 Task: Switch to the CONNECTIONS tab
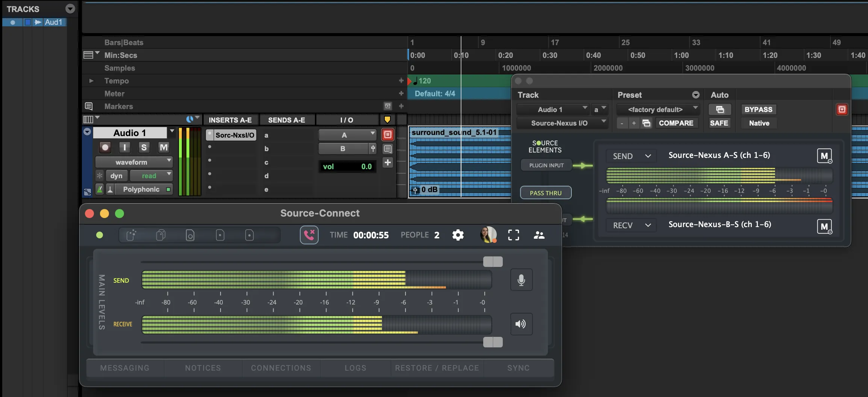tap(281, 368)
